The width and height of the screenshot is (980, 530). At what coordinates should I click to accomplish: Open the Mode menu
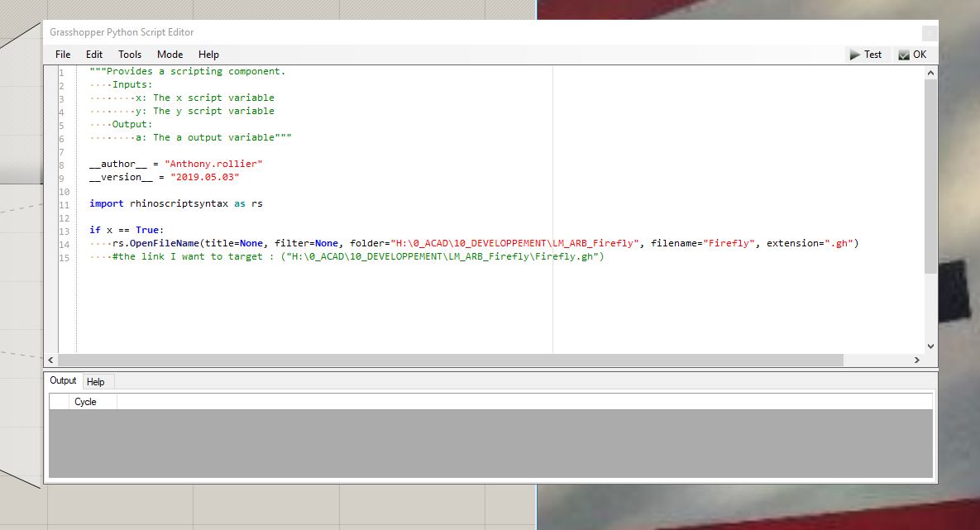click(x=170, y=55)
